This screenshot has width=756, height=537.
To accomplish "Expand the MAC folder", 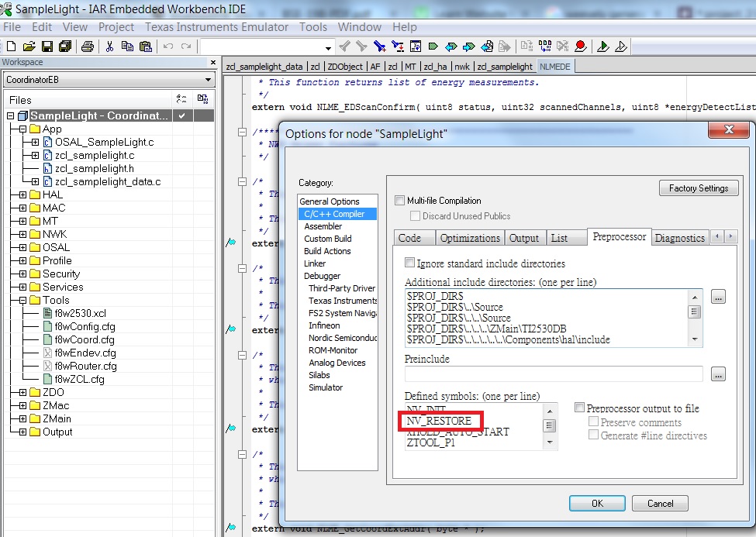I will (x=22, y=208).
